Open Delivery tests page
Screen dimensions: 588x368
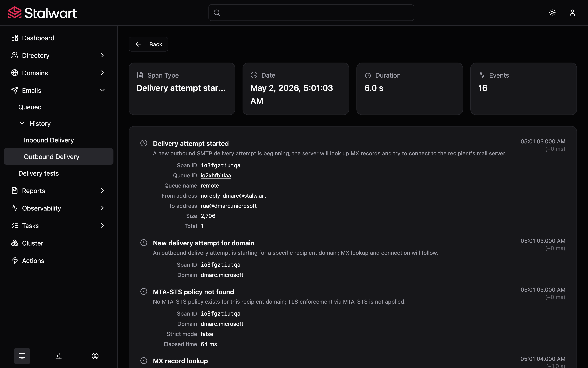tap(58, 173)
